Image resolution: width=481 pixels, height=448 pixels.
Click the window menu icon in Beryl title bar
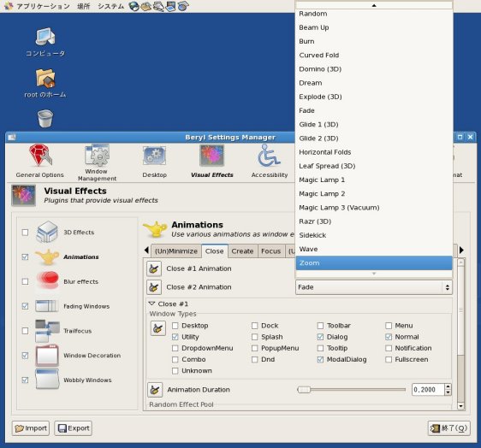[x=12, y=137]
